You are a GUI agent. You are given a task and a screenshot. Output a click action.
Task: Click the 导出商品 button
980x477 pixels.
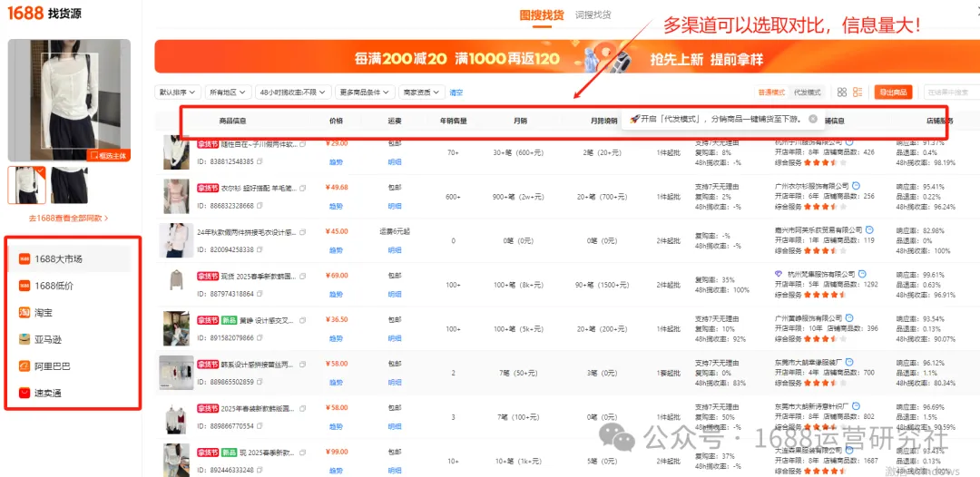tap(893, 92)
